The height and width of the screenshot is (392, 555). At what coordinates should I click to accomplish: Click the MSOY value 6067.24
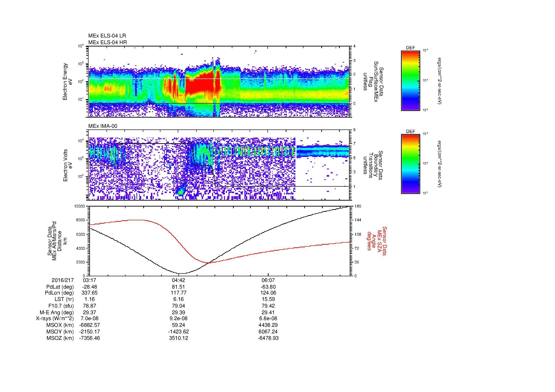click(x=268, y=332)
